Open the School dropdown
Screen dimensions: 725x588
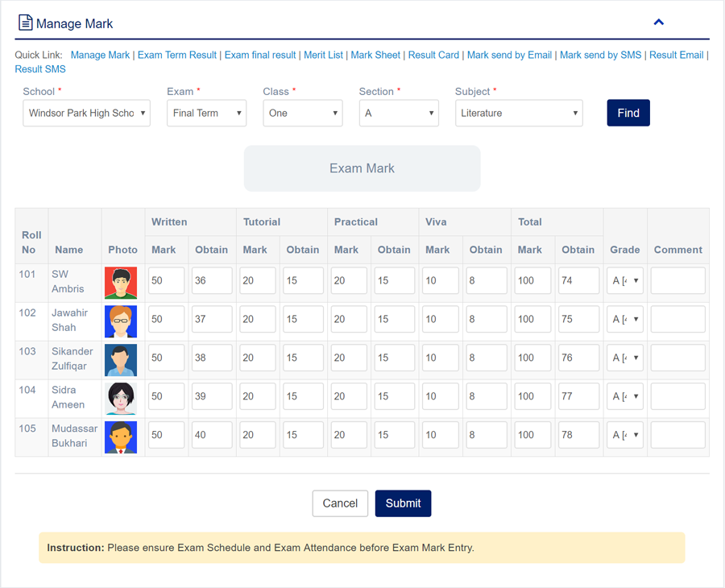click(86, 114)
